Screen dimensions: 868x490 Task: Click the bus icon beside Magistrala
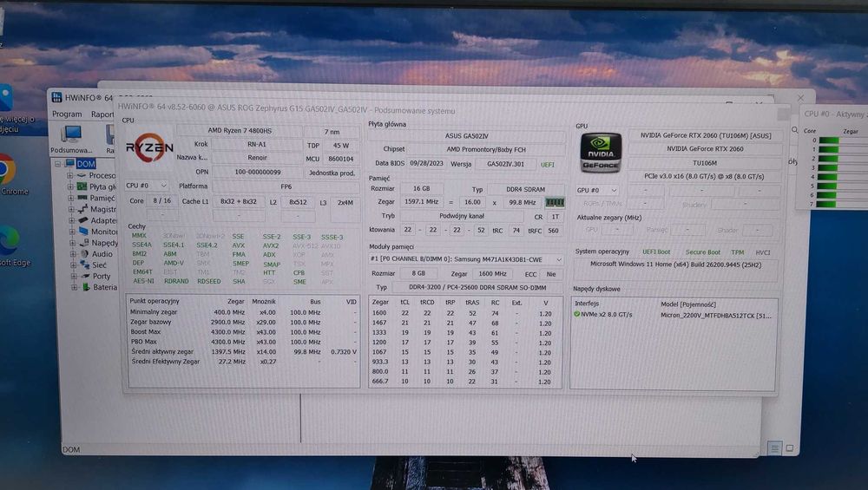point(83,208)
